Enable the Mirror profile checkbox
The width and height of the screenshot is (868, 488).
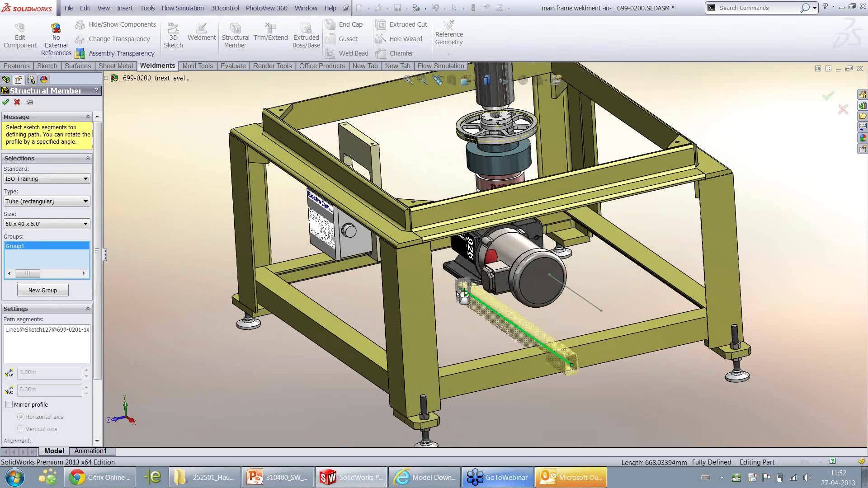pos(9,404)
